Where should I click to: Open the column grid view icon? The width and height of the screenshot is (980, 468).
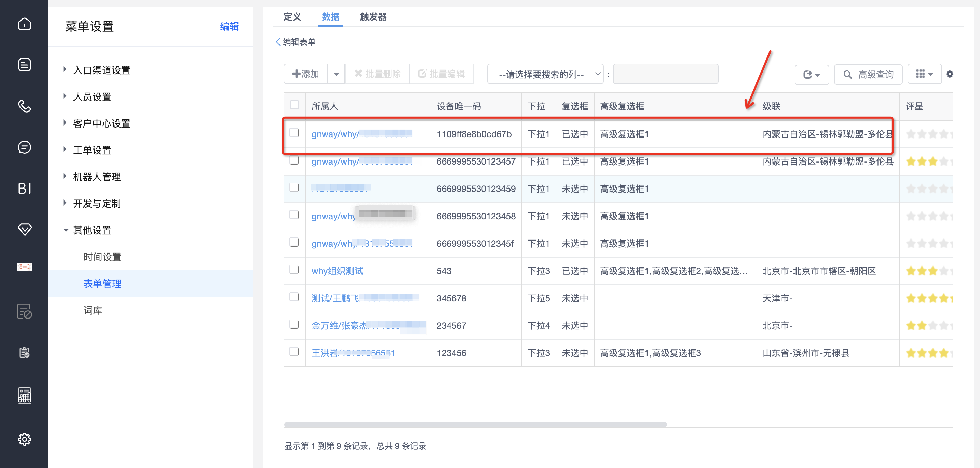[x=924, y=74]
